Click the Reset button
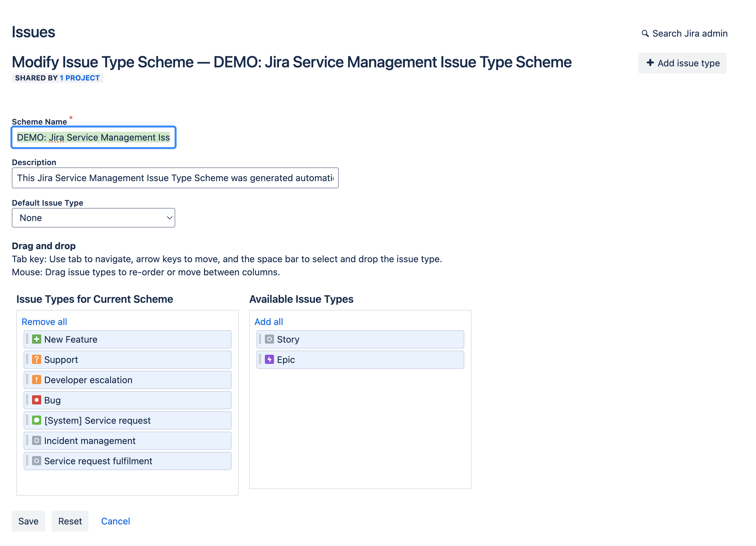756x546 pixels. click(70, 521)
